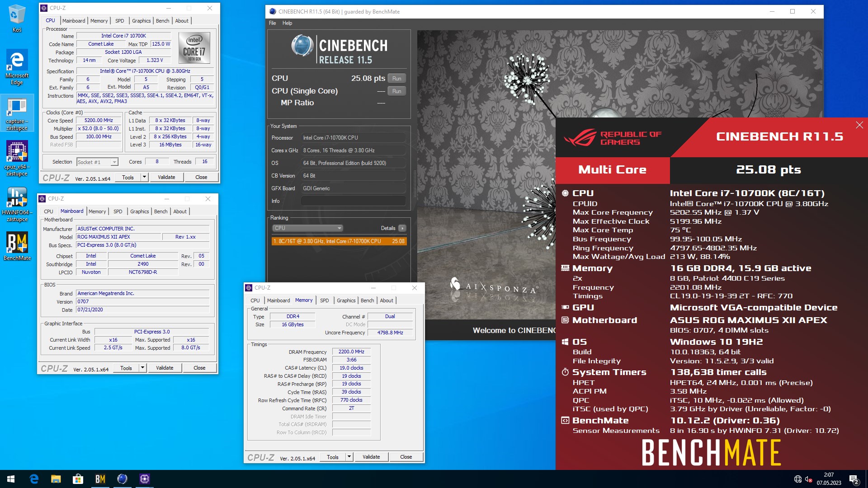Open cpuz_x64 desktop shortcut
The height and width of the screenshot is (488, 868).
coord(17,158)
